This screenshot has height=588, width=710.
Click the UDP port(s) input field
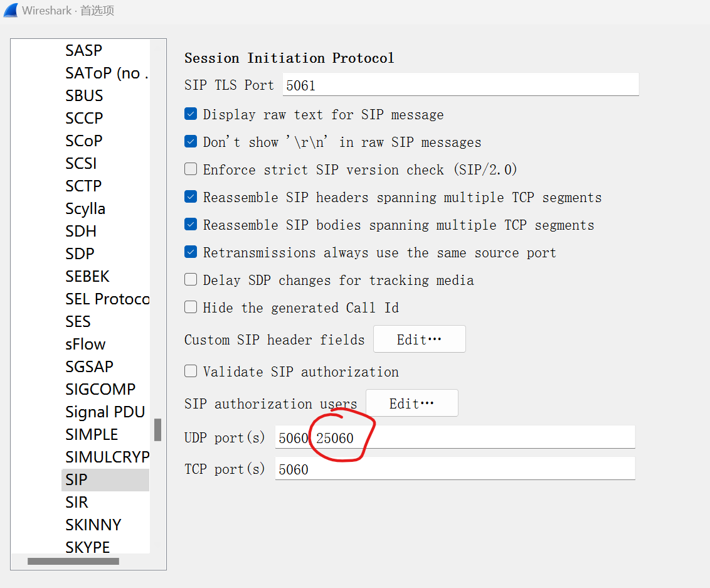pos(455,437)
